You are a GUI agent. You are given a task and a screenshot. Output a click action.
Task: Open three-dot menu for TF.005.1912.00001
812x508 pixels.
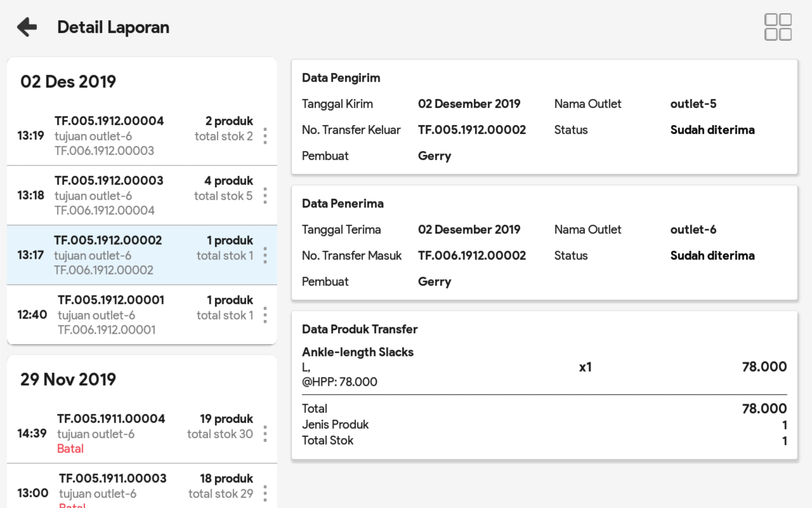(265, 315)
